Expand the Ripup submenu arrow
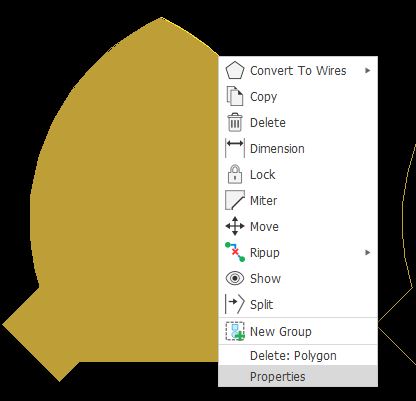The width and height of the screenshot is (416, 401). coord(367,252)
